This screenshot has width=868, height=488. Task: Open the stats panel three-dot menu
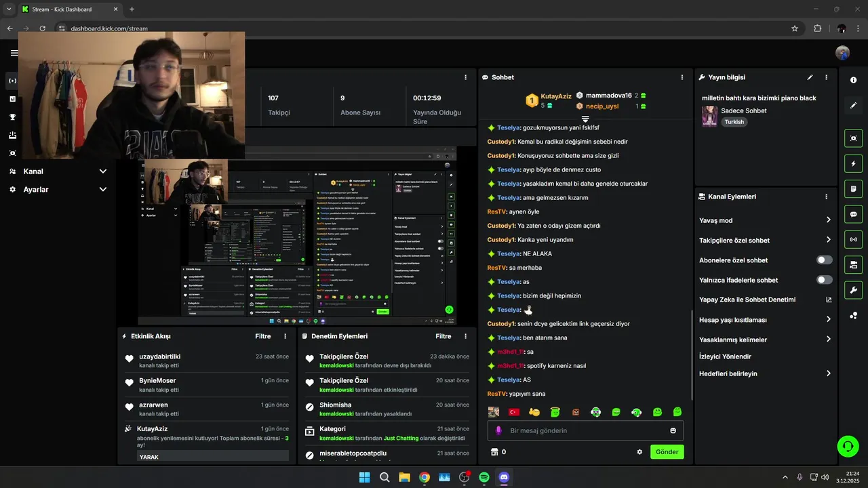tap(465, 77)
